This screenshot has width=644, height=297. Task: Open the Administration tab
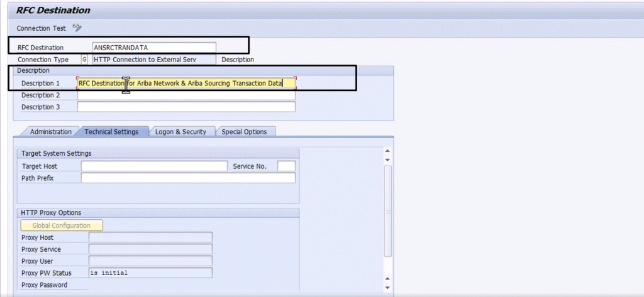click(x=50, y=132)
